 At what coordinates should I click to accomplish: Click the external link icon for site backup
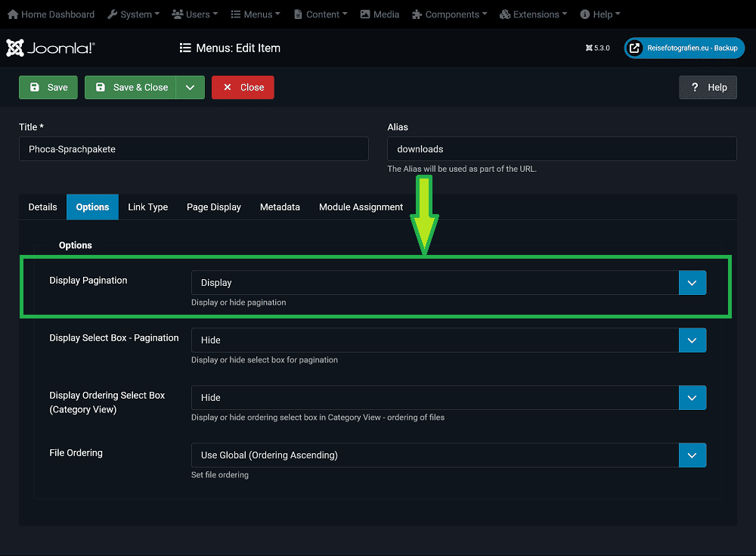pyautogui.click(x=634, y=48)
